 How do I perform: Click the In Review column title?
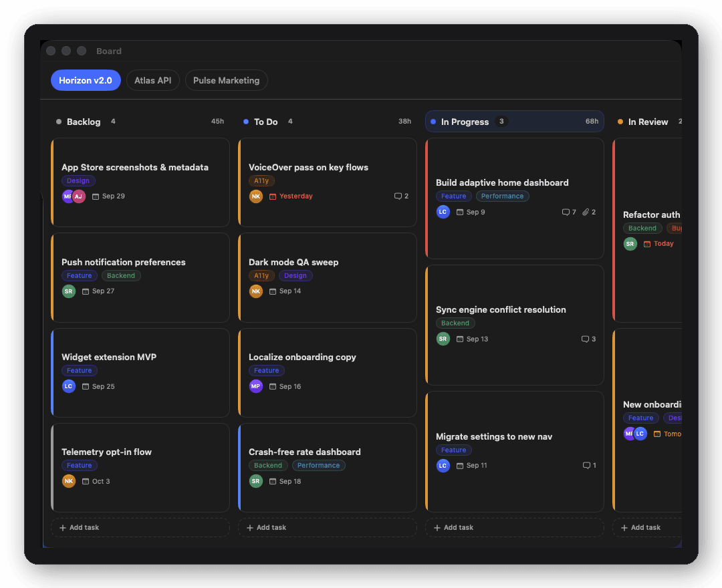(x=648, y=122)
